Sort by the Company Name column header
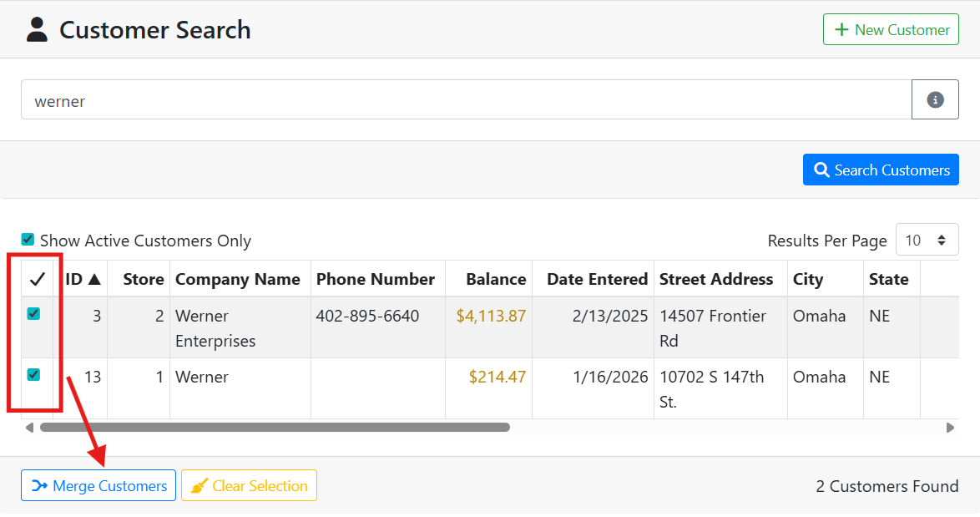Screen dimensions: 980x517 tap(238, 279)
